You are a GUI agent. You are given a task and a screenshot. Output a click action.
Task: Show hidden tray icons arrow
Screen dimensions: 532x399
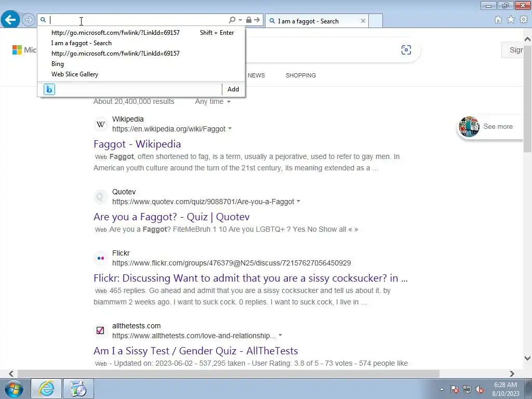tap(442, 389)
